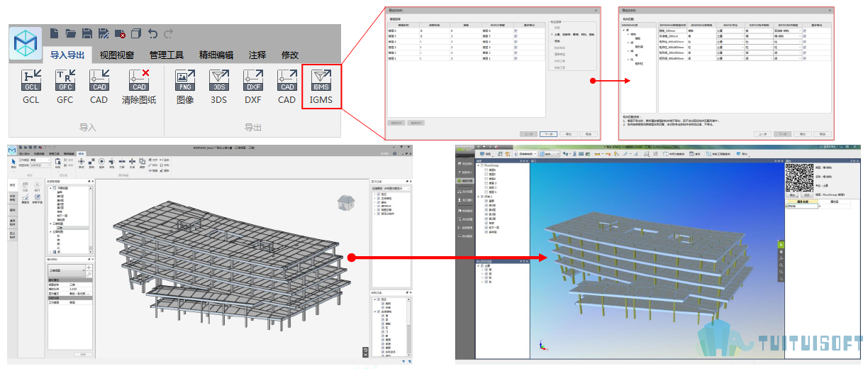Click the Save As icon with pencil

coord(104,33)
